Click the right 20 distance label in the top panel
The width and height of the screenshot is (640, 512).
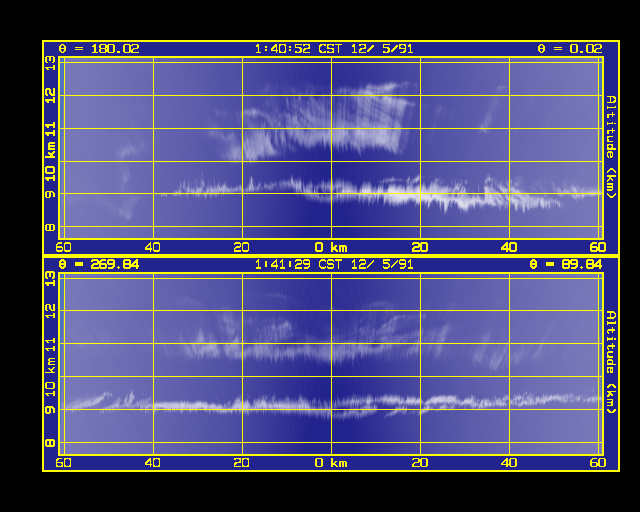420,247
